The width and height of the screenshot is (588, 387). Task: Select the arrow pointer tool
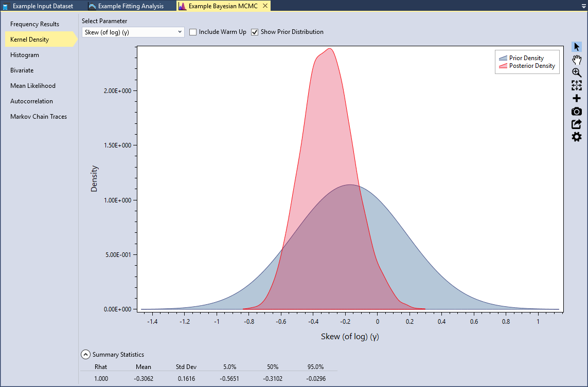coord(576,46)
